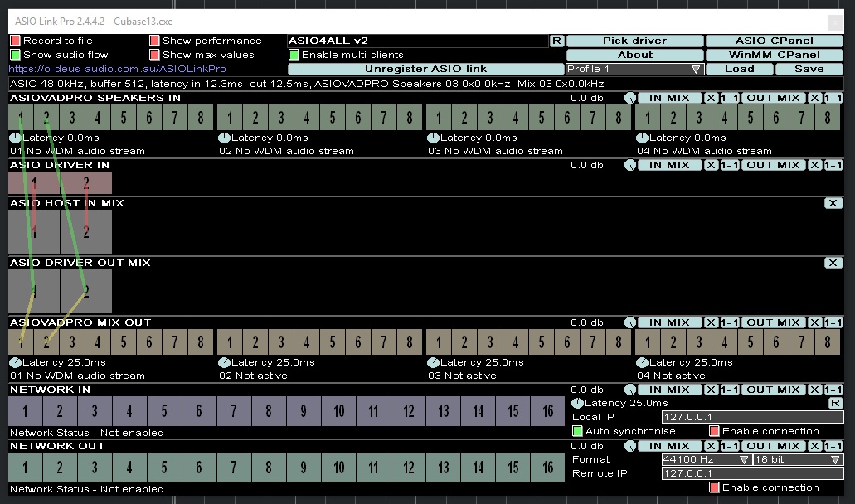This screenshot has width=855, height=504.
Task: Click 1-1 beside OUT MIX in Network In row
Action: (x=833, y=390)
